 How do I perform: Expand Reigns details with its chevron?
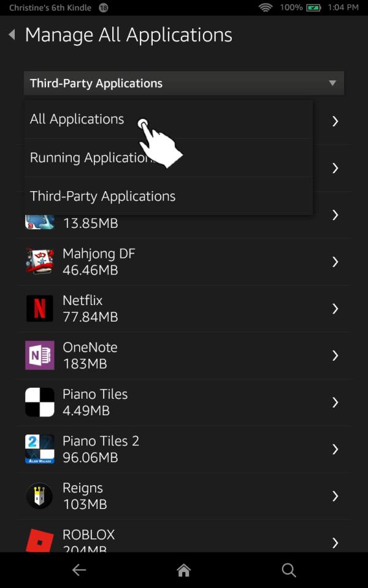coord(335,496)
